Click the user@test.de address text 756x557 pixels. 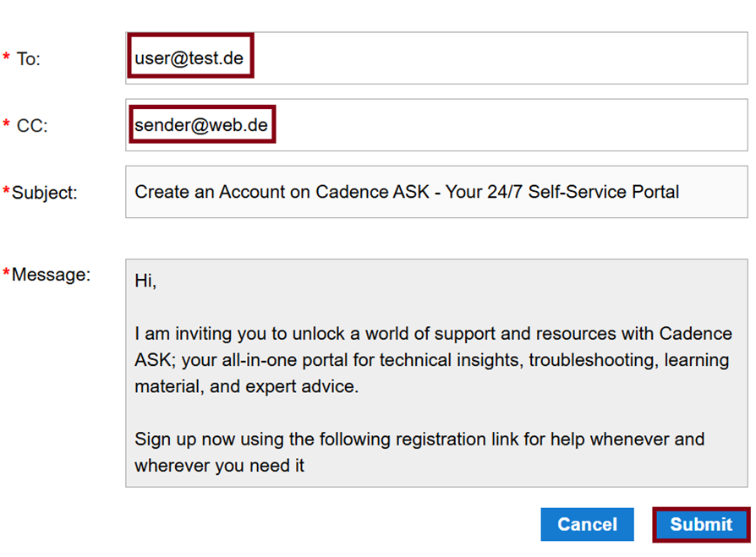click(x=189, y=58)
